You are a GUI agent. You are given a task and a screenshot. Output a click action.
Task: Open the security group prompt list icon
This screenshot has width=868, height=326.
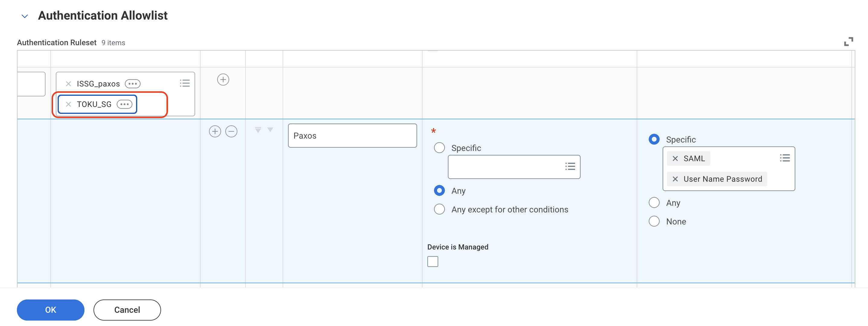(185, 83)
